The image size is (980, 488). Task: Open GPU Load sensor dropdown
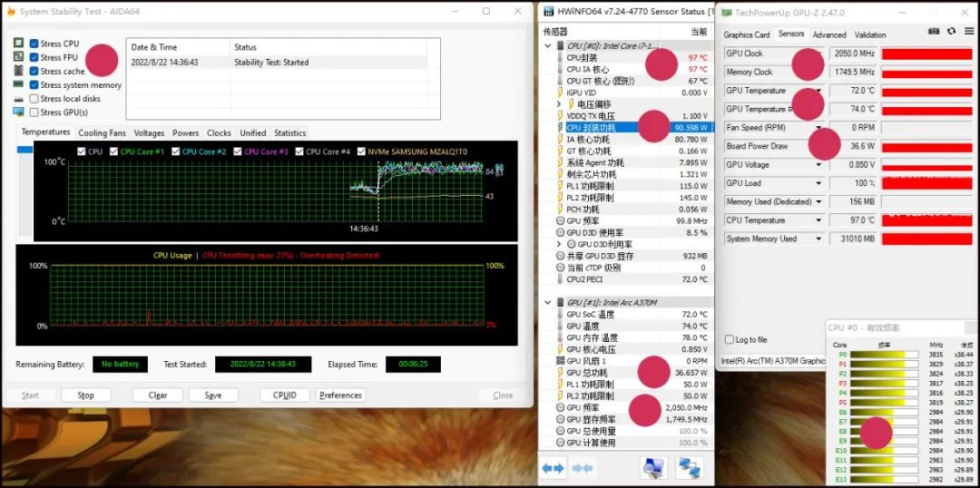pos(818,183)
